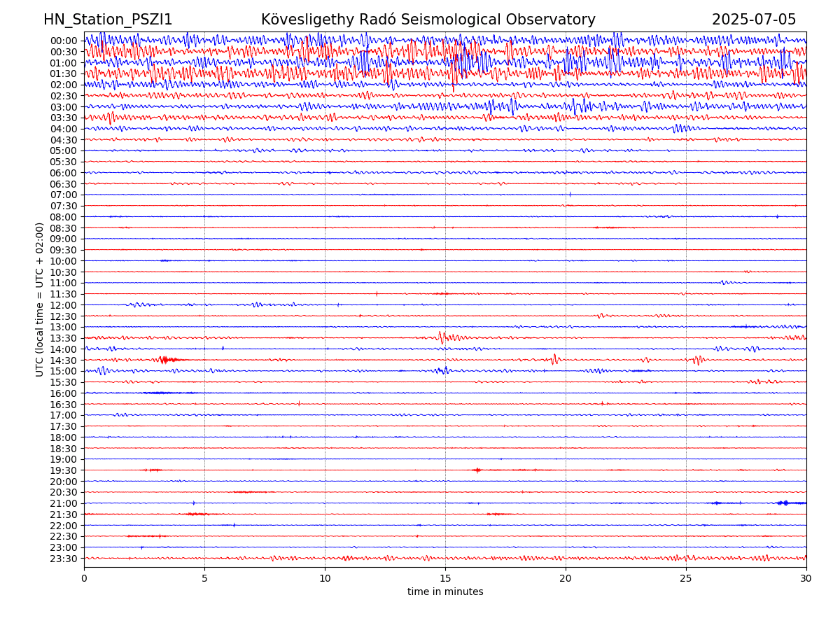Click the date label 2025-07-05
840x630 pixels.
click(753, 20)
